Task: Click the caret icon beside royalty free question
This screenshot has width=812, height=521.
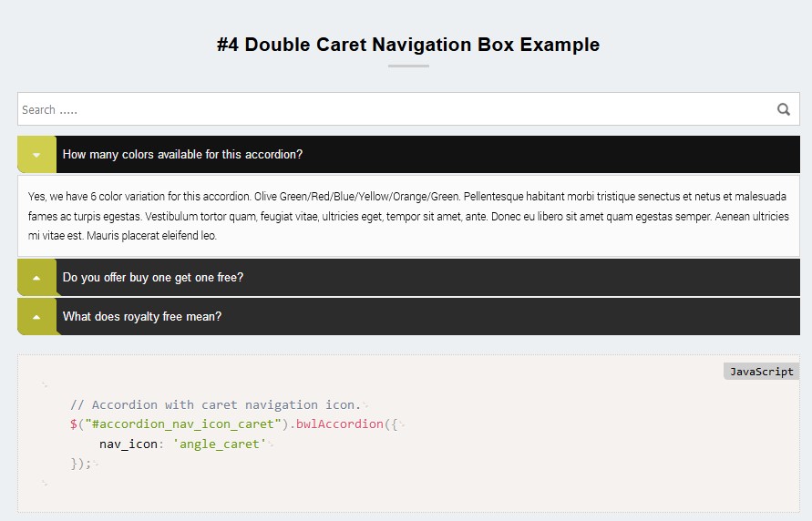Action: [x=36, y=317]
